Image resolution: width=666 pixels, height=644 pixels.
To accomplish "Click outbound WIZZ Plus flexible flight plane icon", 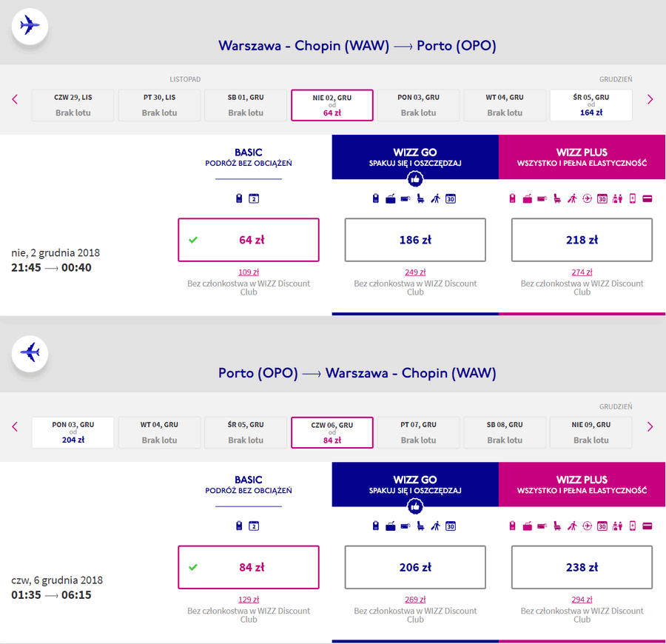I will (x=587, y=198).
